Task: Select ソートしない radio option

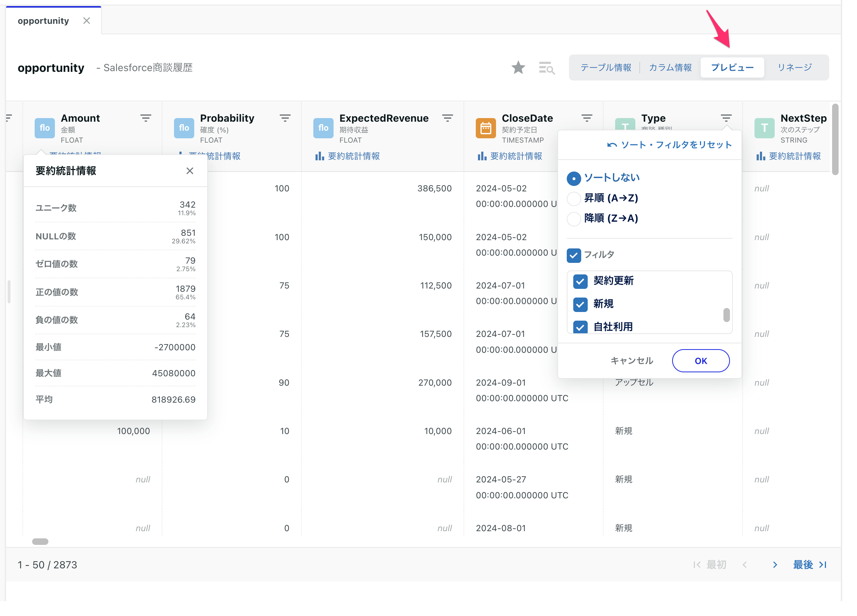Action: (x=574, y=178)
